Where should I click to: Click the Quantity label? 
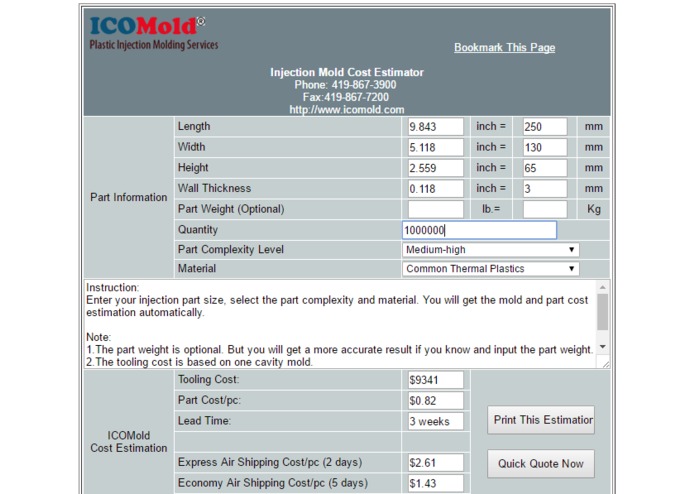198,229
